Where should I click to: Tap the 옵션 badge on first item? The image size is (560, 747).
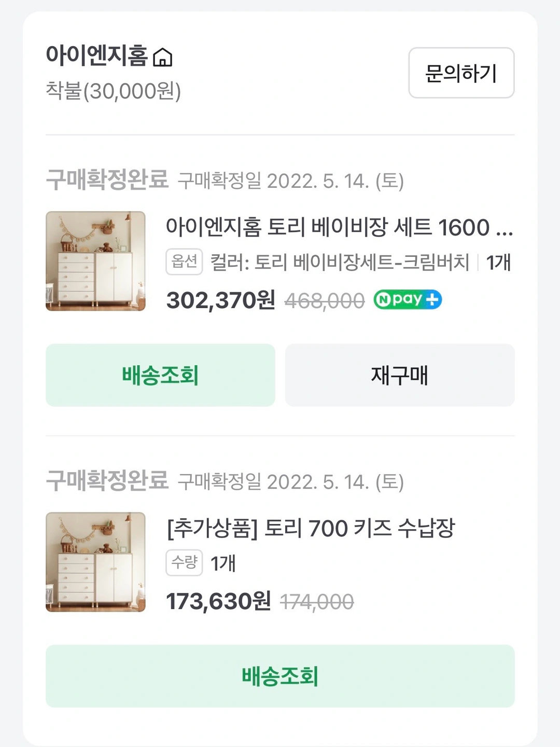[184, 261]
